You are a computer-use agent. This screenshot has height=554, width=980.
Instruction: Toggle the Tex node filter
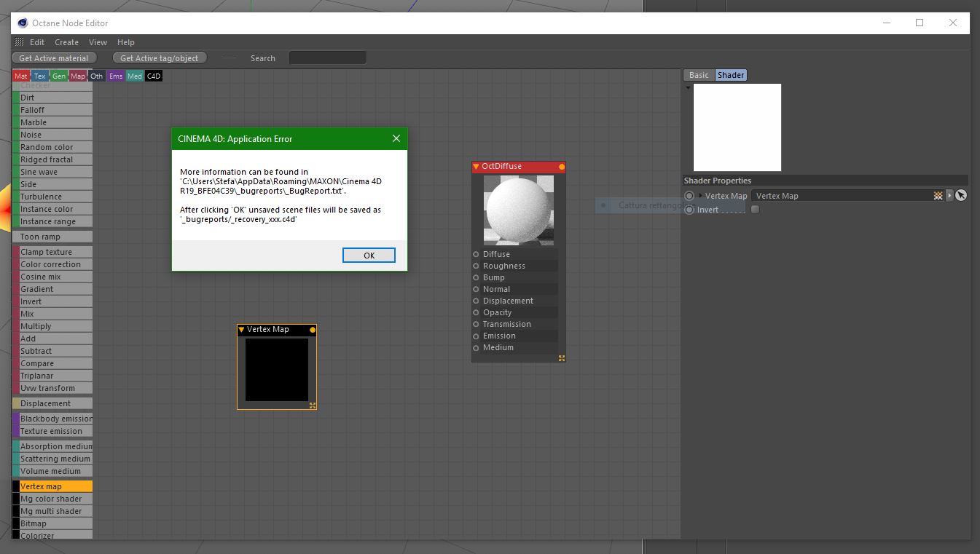pos(40,76)
